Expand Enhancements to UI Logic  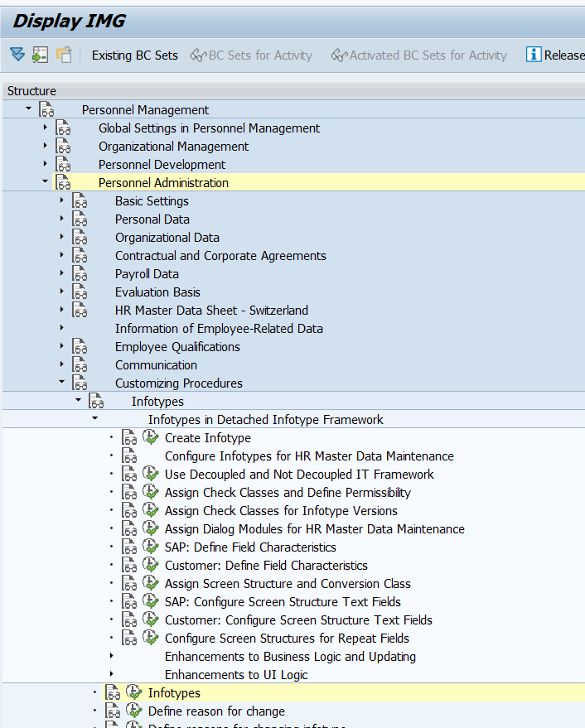pos(112,673)
